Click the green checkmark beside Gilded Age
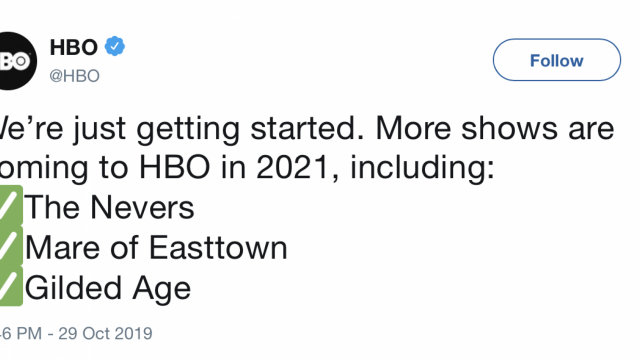Screen dimensions: 640x360 pos(11,286)
